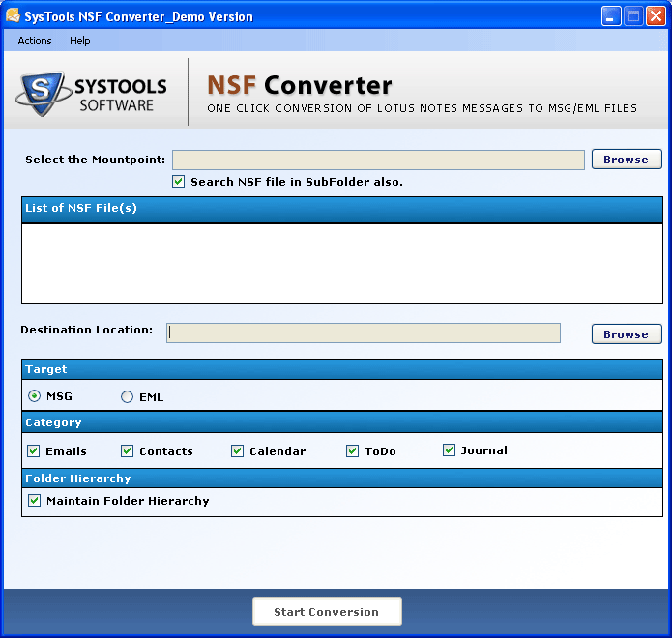Click the NSF Converter heading text

(x=300, y=85)
